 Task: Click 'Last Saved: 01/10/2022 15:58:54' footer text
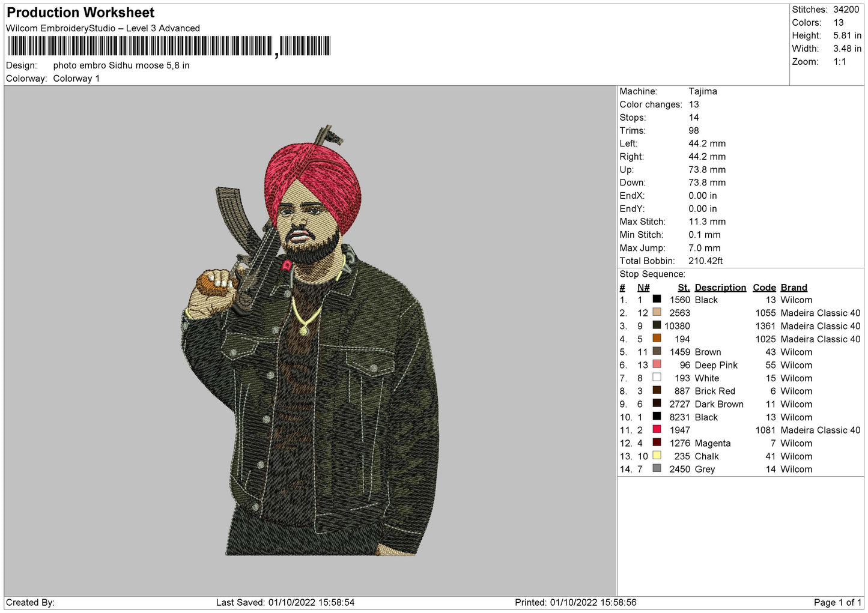(x=285, y=602)
